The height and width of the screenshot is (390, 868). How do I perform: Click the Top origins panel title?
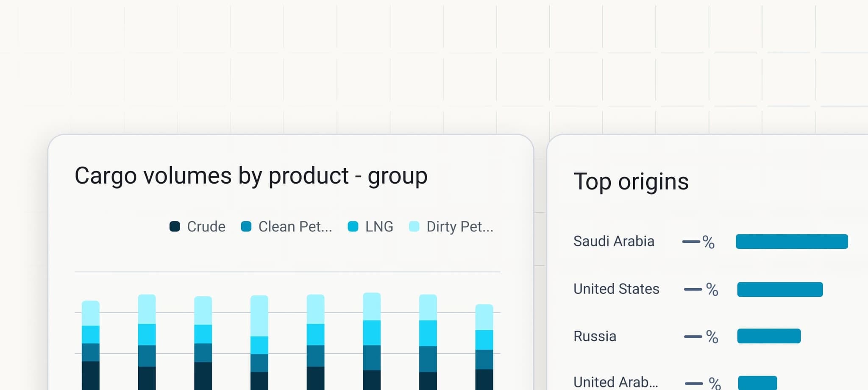click(631, 181)
